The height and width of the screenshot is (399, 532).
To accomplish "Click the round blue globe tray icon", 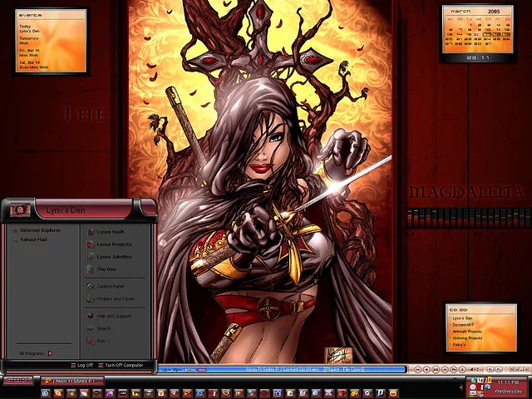I will pyautogui.click(x=488, y=387).
